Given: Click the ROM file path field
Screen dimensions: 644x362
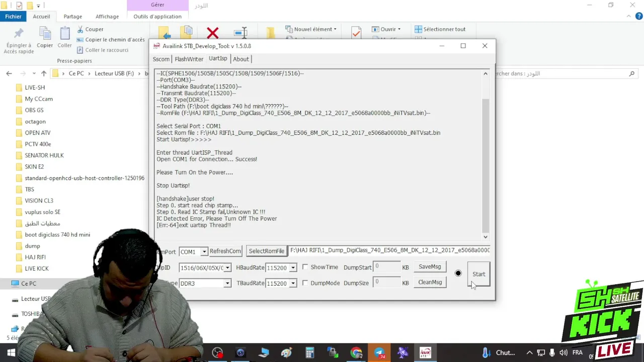Looking at the screenshot, I should 390,250.
